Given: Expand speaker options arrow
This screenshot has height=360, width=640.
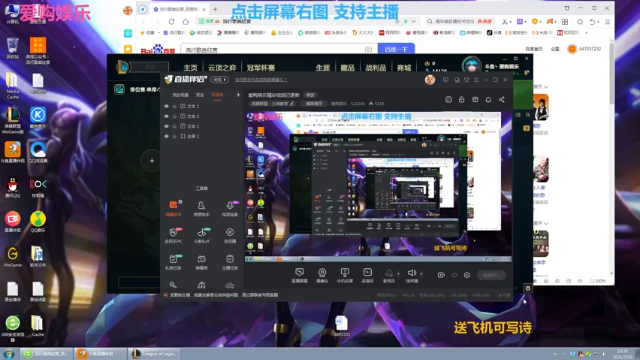Looking at the screenshot, I should [x=421, y=274].
